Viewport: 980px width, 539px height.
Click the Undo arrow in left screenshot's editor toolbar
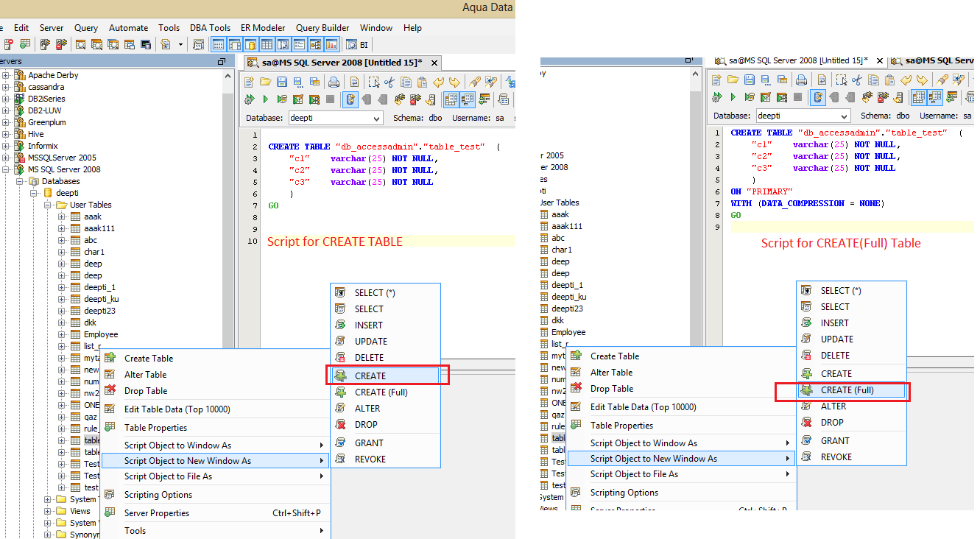tap(439, 82)
